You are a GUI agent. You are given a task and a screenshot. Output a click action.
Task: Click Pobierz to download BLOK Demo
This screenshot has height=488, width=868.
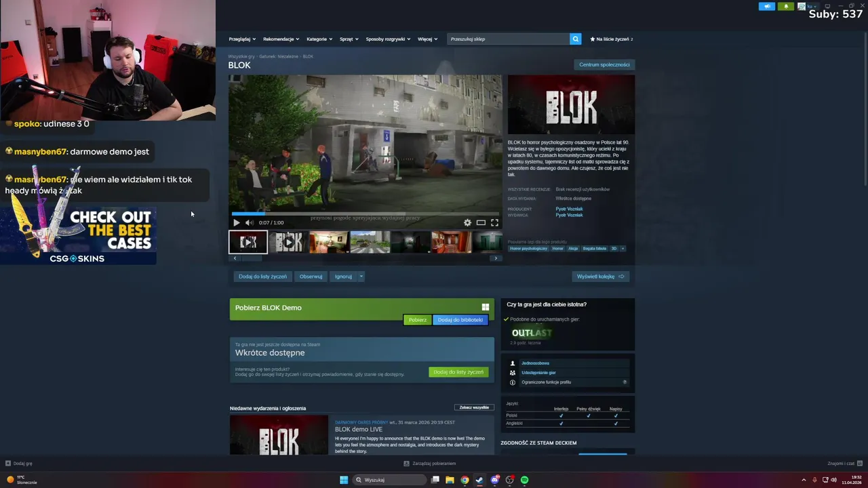click(418, 320)
